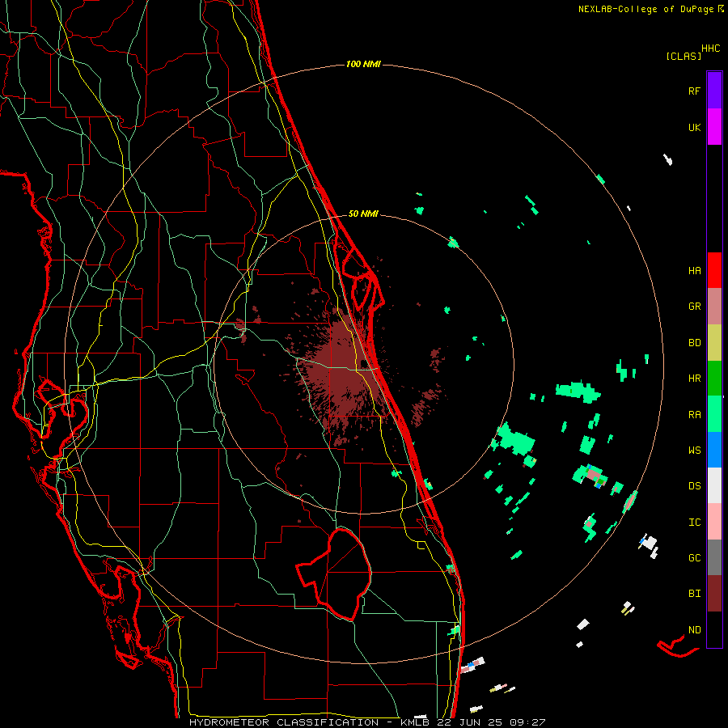Click the BI brown legend swatch
This screenshot has width=728, height=728.
pyautogui.click(x=714, y=594)
